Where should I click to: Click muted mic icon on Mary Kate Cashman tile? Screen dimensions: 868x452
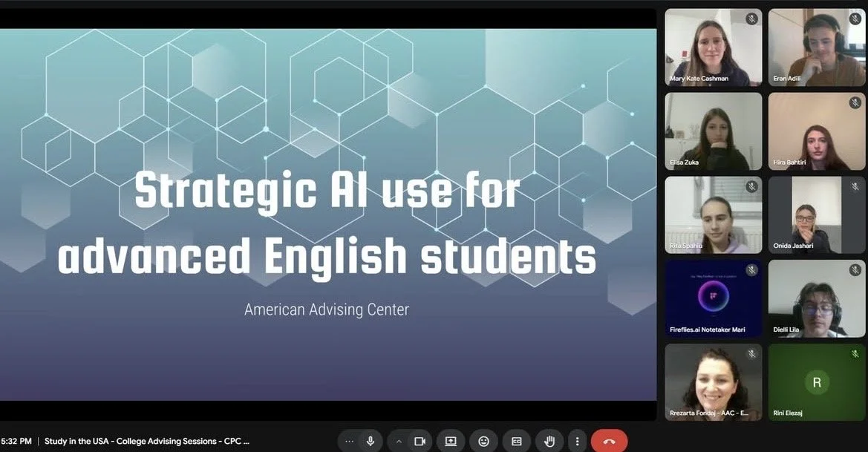coord(751,19)
